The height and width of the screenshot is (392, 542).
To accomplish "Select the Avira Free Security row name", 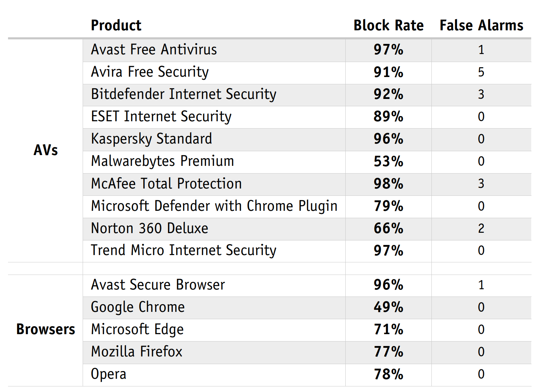I will point(150,72).
